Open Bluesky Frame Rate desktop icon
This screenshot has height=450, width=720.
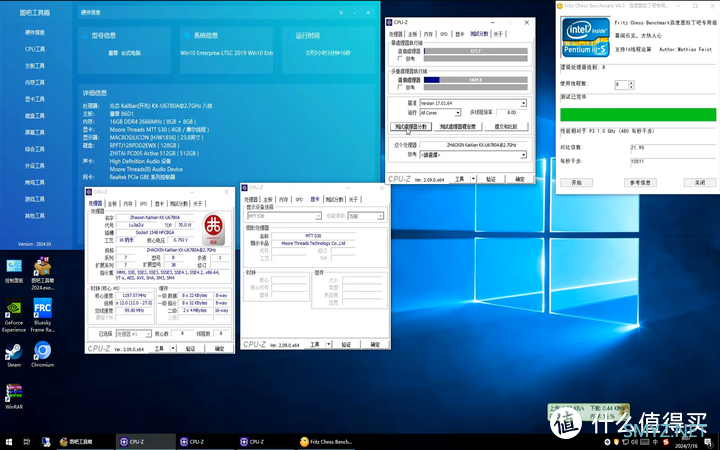pos(42,316)
